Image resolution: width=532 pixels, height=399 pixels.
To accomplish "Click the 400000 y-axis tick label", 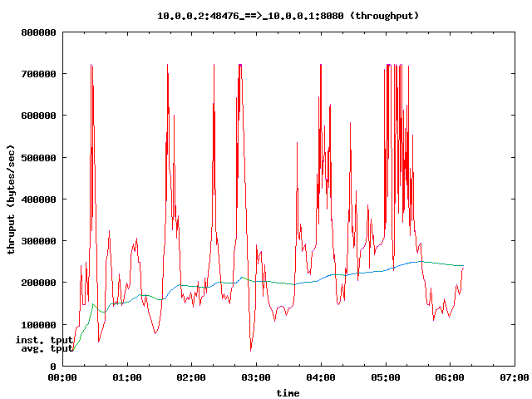I will click(39, 199).
